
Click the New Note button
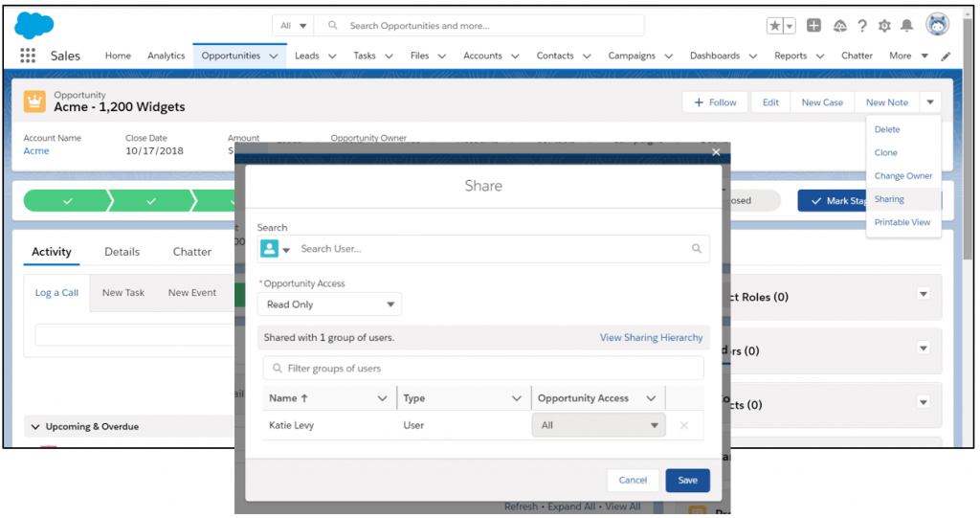click(887, 102)
